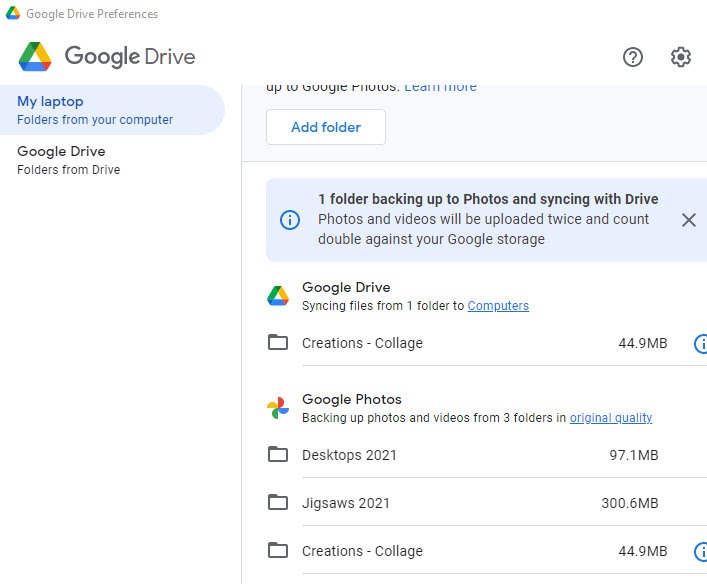Viewport: 707px width, 584px height.
Task: Open the Help question mark icon
Action: (x=632, y=57)
